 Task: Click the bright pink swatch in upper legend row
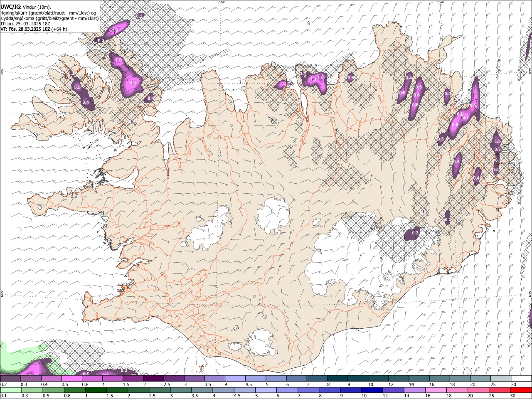point(72,378)
